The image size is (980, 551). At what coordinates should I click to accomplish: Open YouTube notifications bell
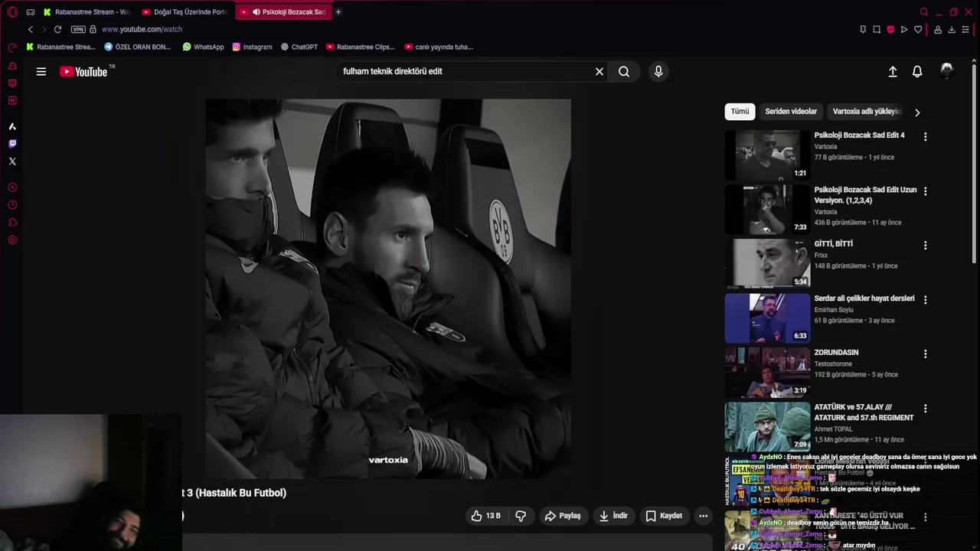tap(917, 71)
